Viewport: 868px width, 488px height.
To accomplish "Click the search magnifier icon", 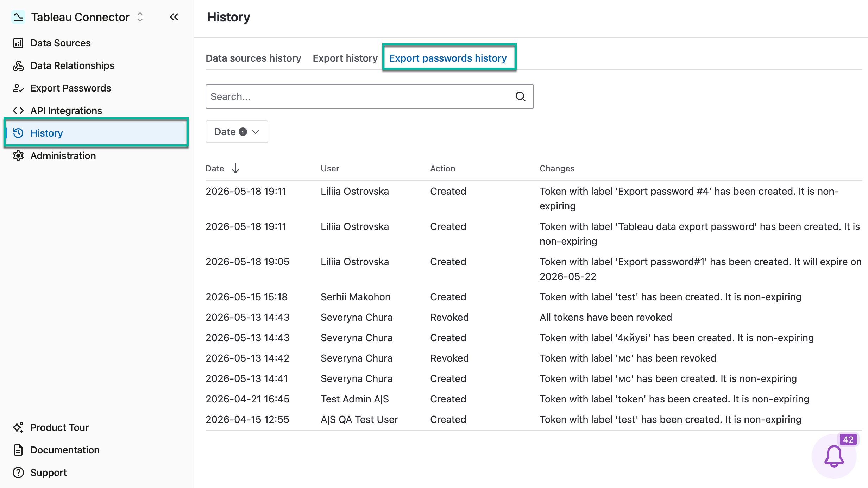I will (521, 96).
